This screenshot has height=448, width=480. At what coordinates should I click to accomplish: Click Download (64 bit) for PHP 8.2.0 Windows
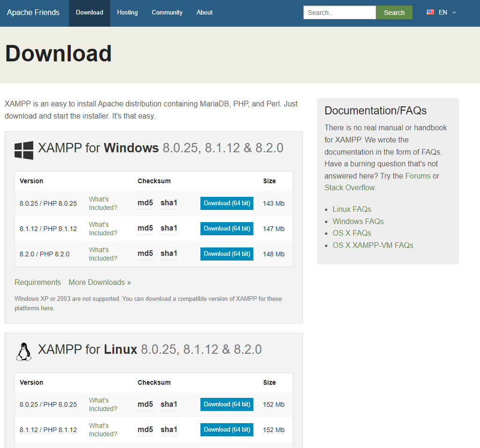[227, 254]
